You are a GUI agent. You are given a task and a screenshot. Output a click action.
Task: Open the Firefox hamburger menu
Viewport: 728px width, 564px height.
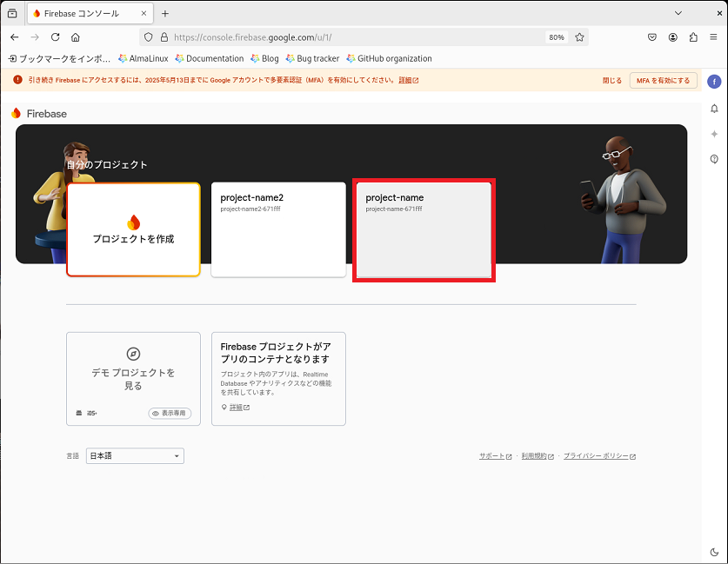[713, 37]
